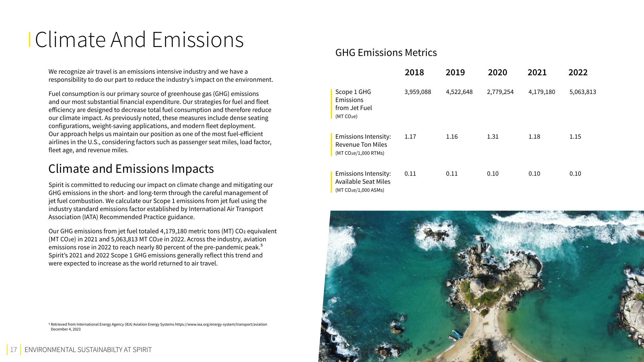Click the page number 17 in footer

[x=14, y=350]
